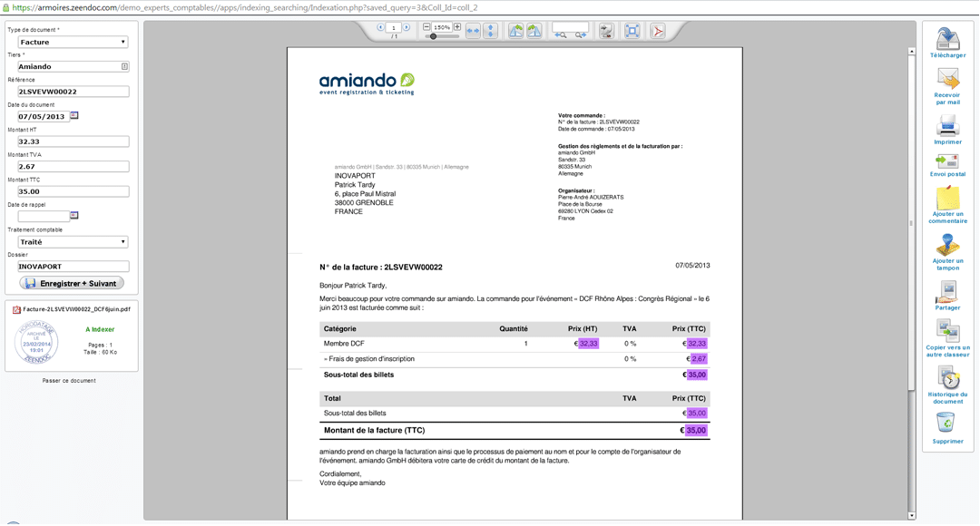Go to next page in viewer toolbar
Viewport: 980px width, 526px height.
407,27
